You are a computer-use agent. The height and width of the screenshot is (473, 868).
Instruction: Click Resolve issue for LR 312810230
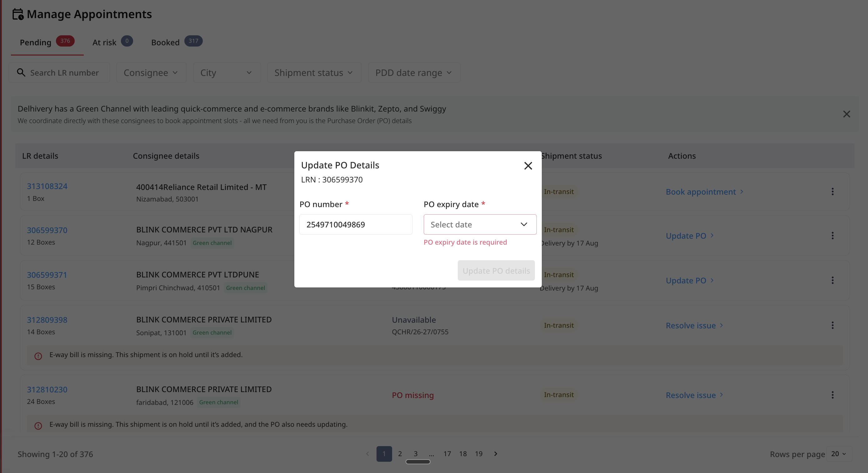695,395
